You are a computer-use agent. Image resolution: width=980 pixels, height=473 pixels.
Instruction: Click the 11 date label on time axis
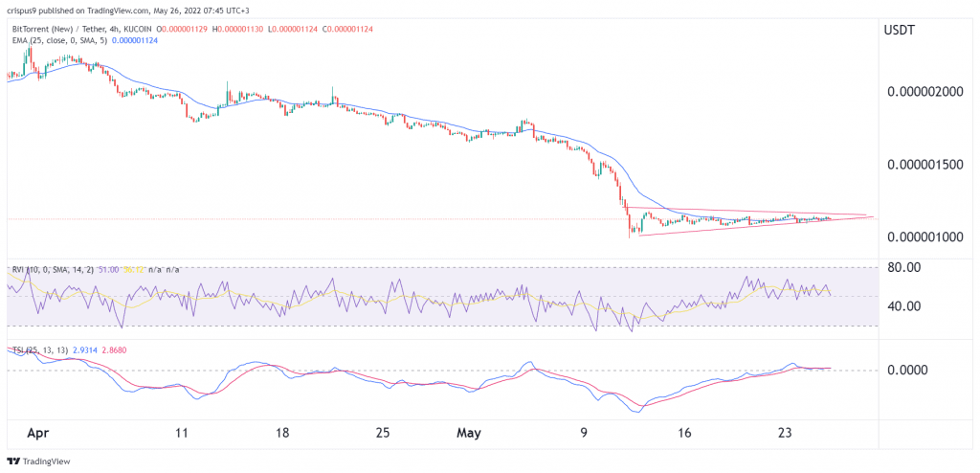pos(182,433)
